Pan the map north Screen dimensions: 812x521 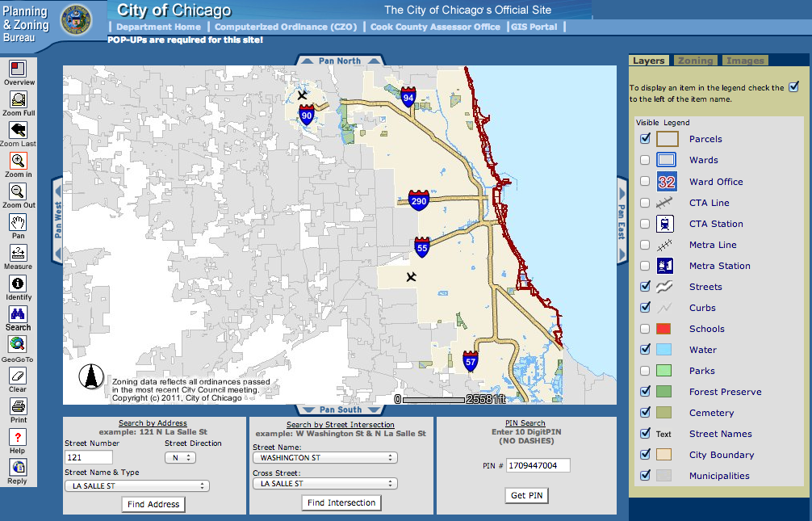point(340,60)
